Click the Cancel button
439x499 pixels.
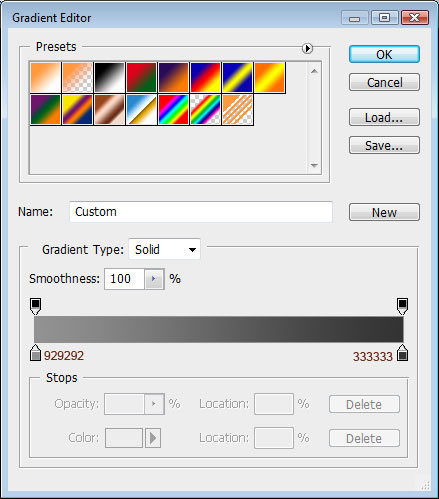tap(384, 82)
